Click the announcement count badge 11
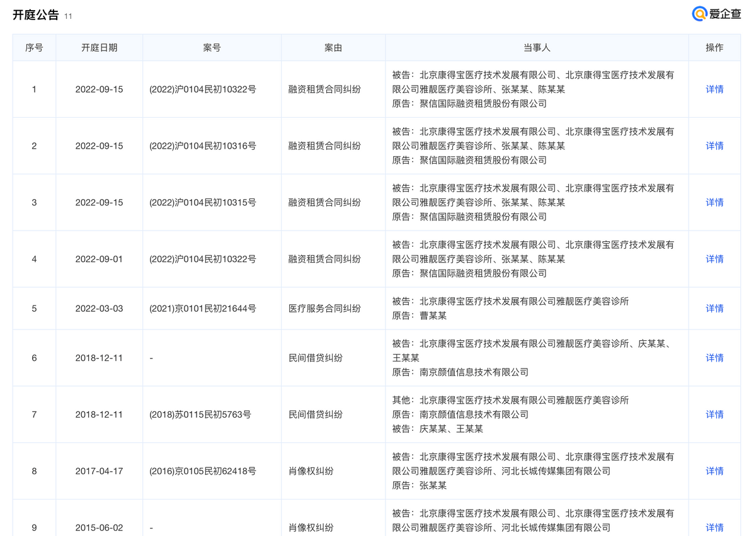756x536 pixels. click(x=69, y=16)
